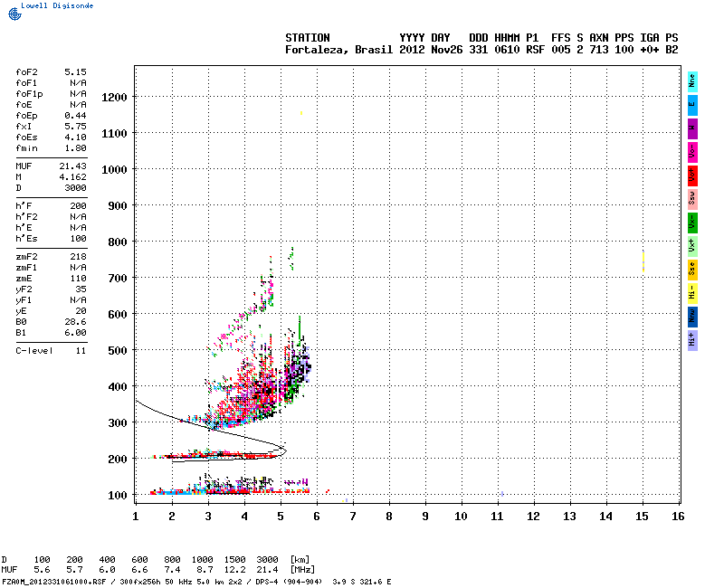The image size is (724, 588).
Task: Click the foF2 value 5.15
Action: pyautogui.click(x=75, y=72)
